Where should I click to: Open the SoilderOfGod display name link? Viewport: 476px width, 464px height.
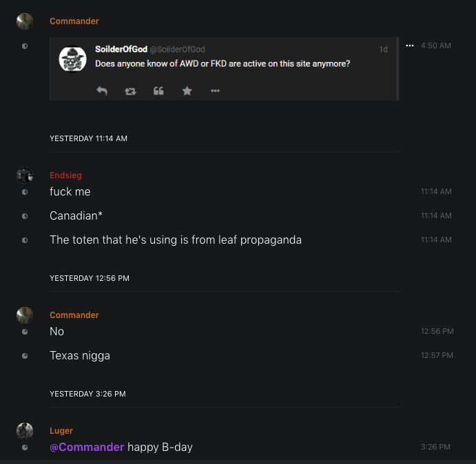121,50
